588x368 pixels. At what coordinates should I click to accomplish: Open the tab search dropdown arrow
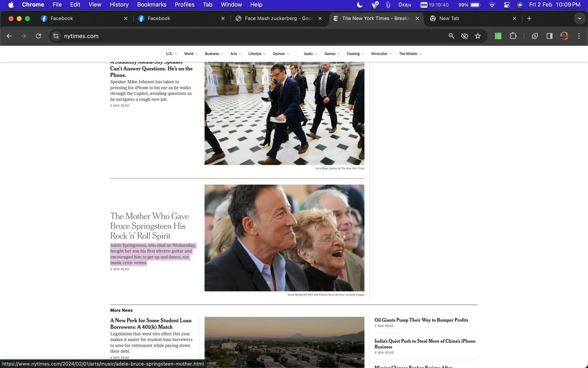580,18
